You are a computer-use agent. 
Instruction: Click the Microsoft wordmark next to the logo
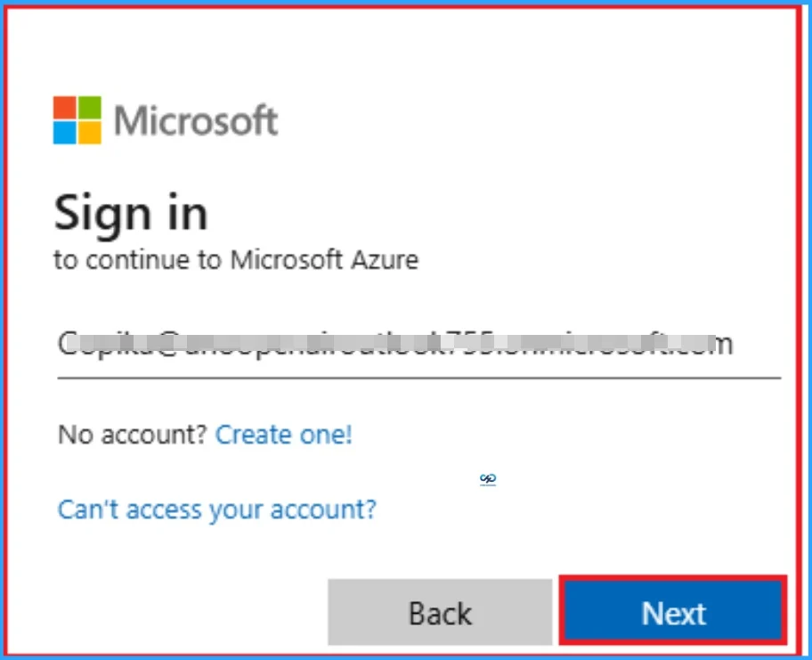click(x=197, y=120)
